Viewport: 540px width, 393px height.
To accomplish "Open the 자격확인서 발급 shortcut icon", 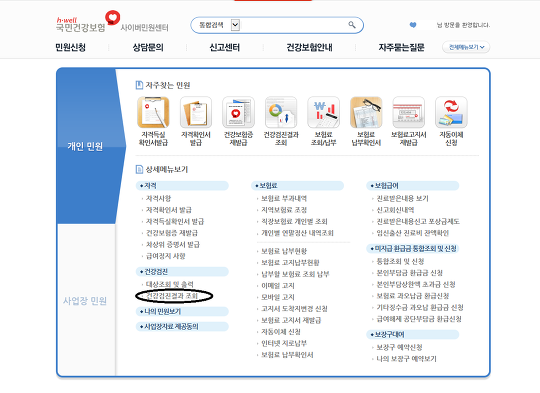I will coord(196,112).
